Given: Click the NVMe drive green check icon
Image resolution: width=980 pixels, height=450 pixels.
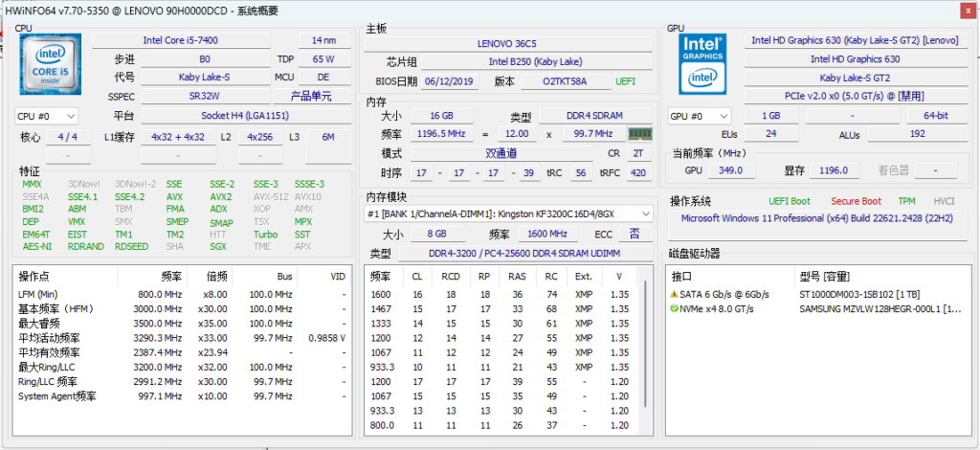Looking at the screenshot, I should pyautogui.click(x=674, y=308).
